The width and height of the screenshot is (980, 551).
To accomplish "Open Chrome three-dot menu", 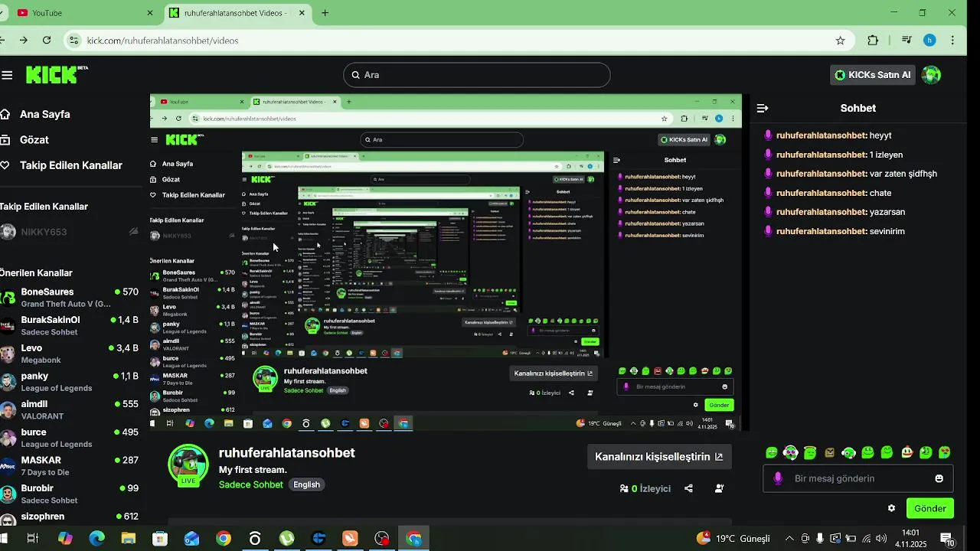I will pyautogui.click(x=952, y=41).
